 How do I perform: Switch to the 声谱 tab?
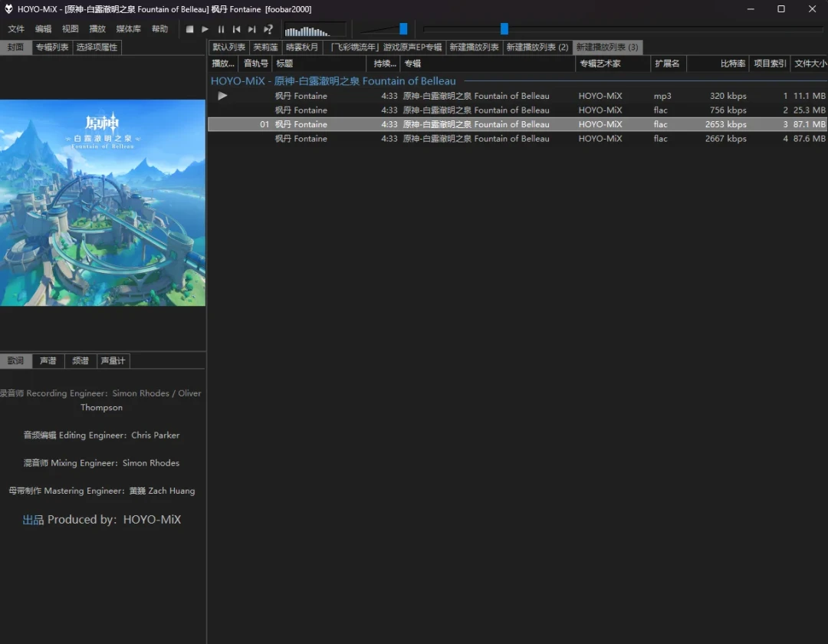48,361
